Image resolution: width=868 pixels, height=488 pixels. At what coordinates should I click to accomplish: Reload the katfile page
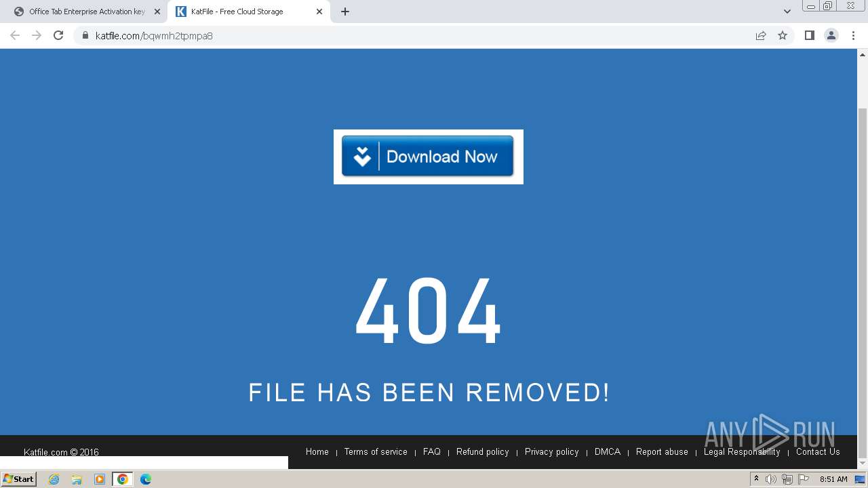coord(58,35)
